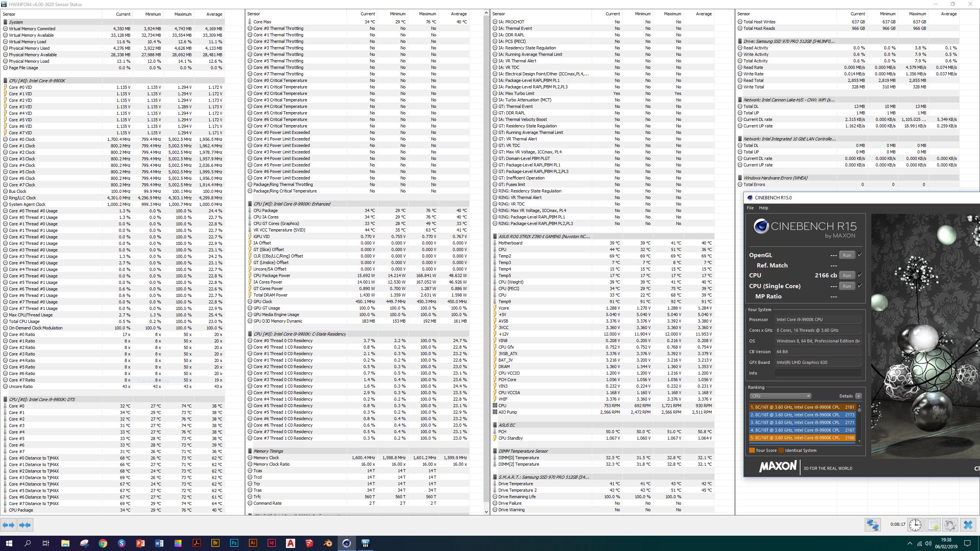Open Photoshop from the taskbar
Viewport: 980px width, 551px height.
coord(234,543)
